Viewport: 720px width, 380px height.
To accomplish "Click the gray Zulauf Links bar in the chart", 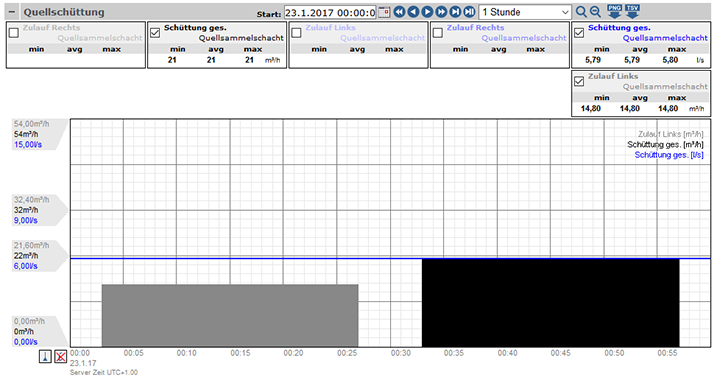I will coord(230,315).
